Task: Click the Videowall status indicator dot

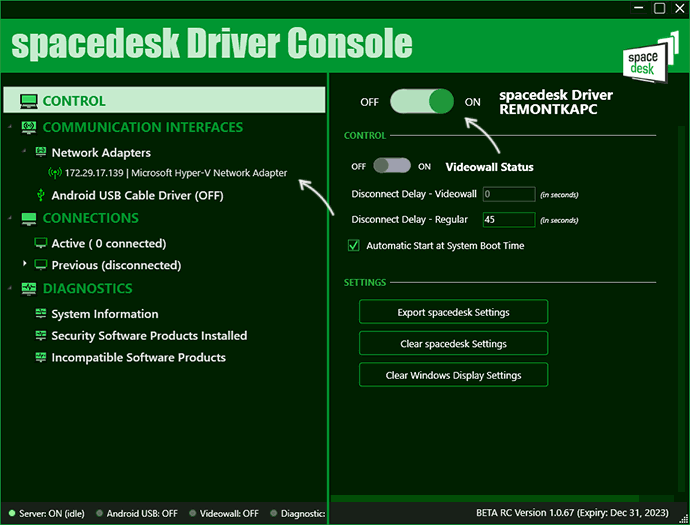Action: 192,513
